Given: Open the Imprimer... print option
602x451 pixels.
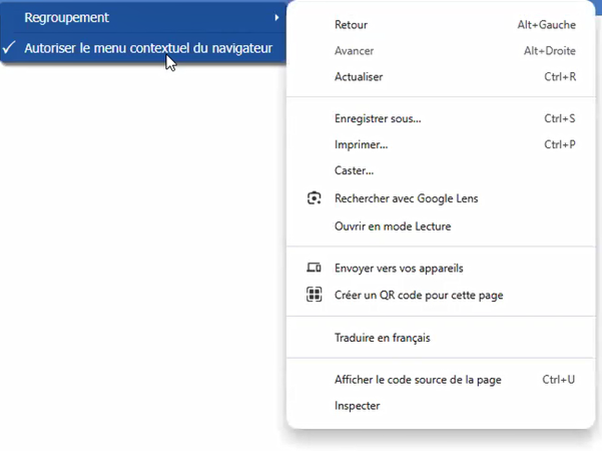Looking at the screenshot, I should click(441, 145).
